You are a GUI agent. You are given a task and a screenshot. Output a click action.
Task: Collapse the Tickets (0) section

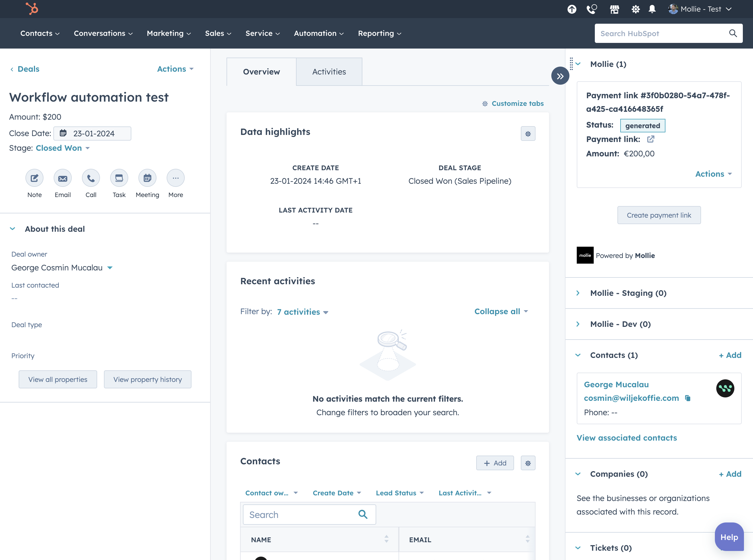(x=578, y=548)
